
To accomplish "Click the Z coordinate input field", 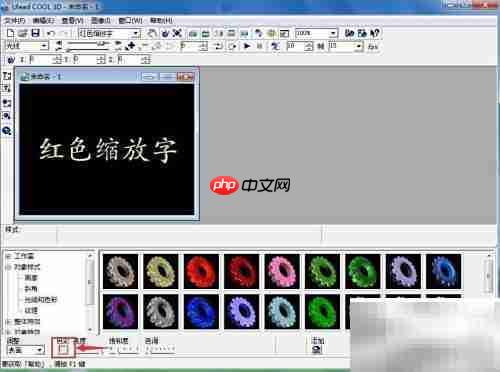I will [x=134, y=60].
